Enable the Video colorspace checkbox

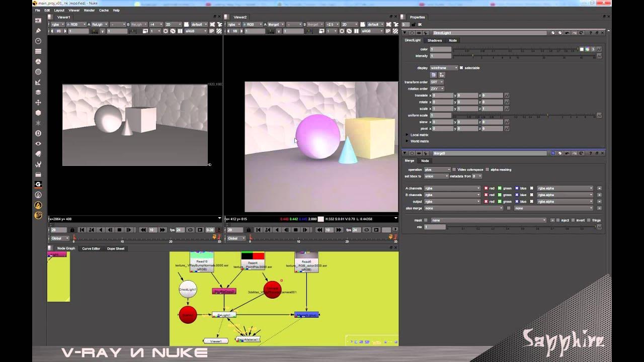coord(454,169)
